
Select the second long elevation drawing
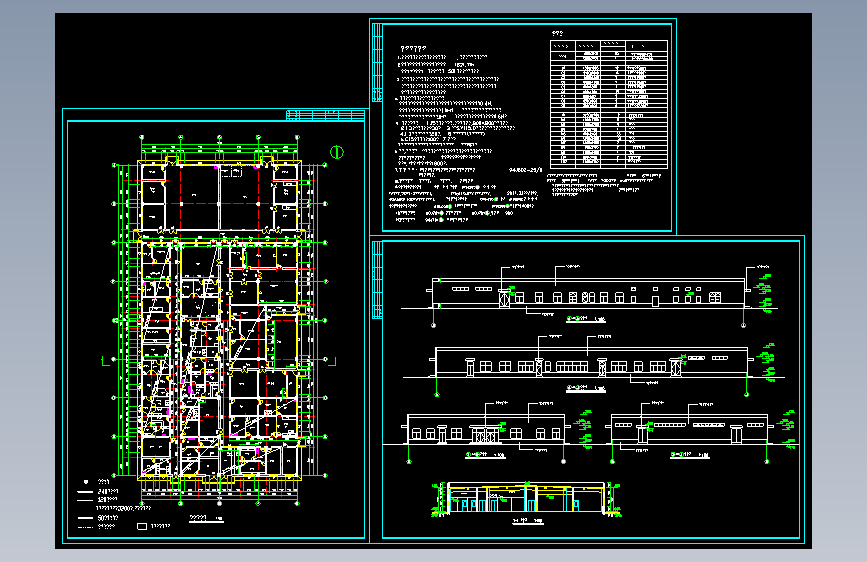pos(593,365)
